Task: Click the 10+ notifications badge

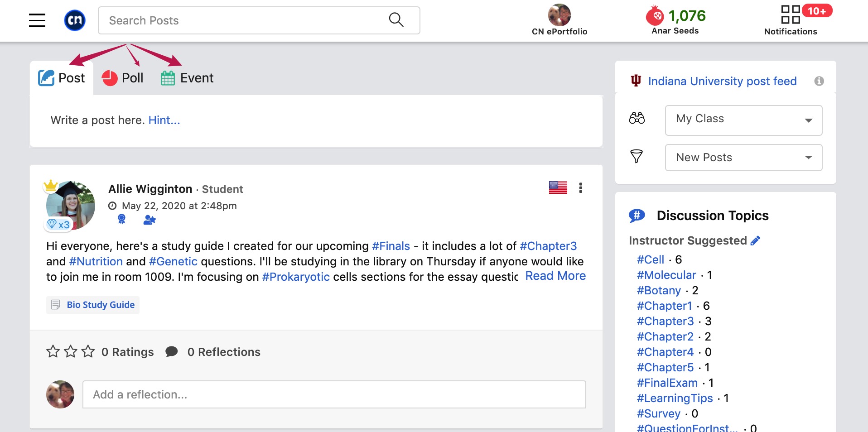Action: (817, 11)
